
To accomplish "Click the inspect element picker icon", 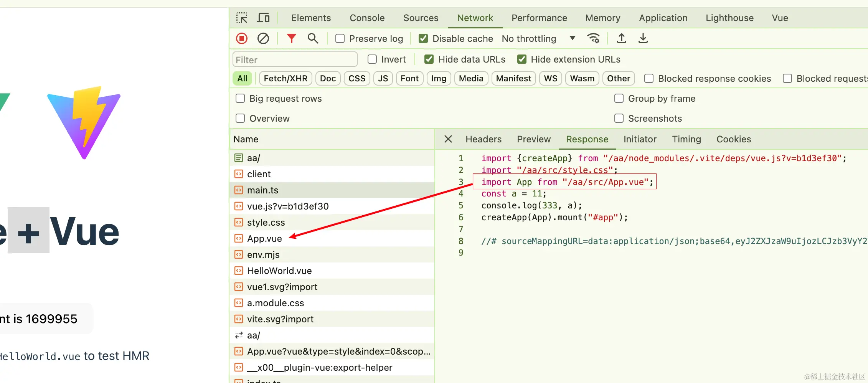I will coord(242,18).
